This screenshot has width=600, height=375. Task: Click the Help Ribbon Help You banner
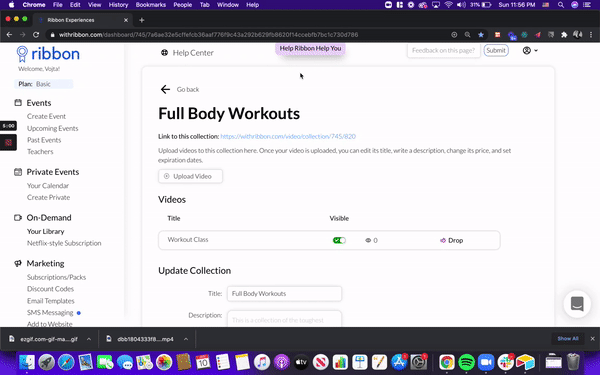[310, 49]
